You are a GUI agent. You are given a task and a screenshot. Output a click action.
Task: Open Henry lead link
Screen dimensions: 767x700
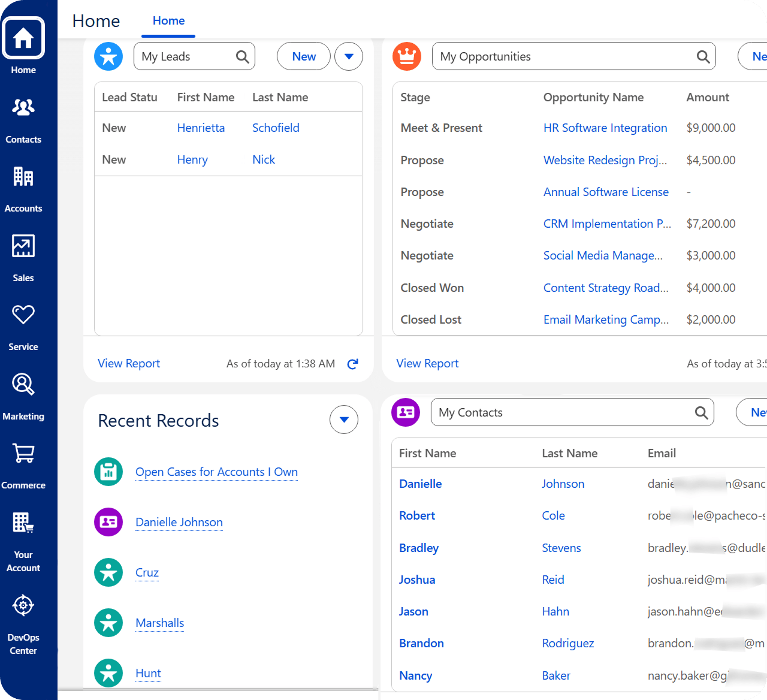(192, 159)
